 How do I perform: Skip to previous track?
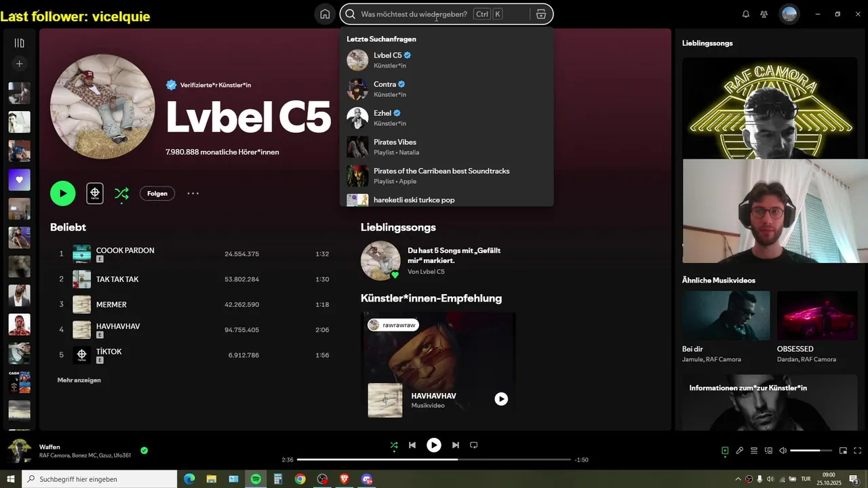[x=412, y=445]
